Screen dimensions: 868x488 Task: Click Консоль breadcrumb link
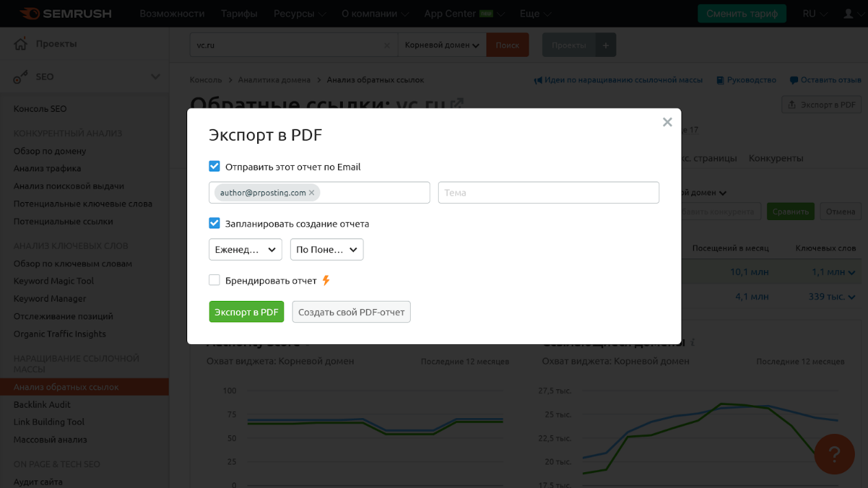pos(206,80)
